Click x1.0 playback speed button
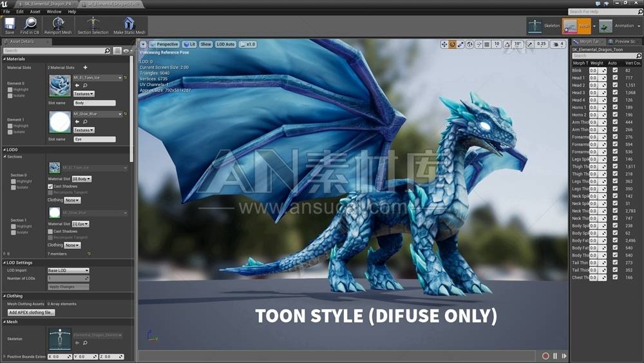The width and height of the screenshot is (644, 363). point(248,44)
